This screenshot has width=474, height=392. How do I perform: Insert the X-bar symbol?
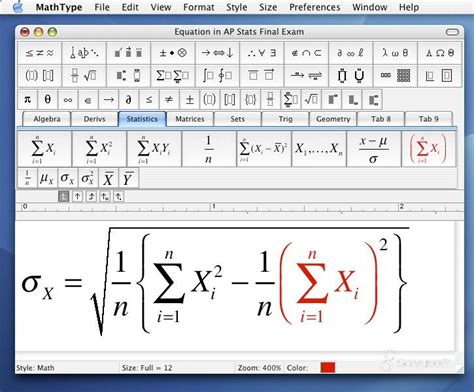coord(108,178)
